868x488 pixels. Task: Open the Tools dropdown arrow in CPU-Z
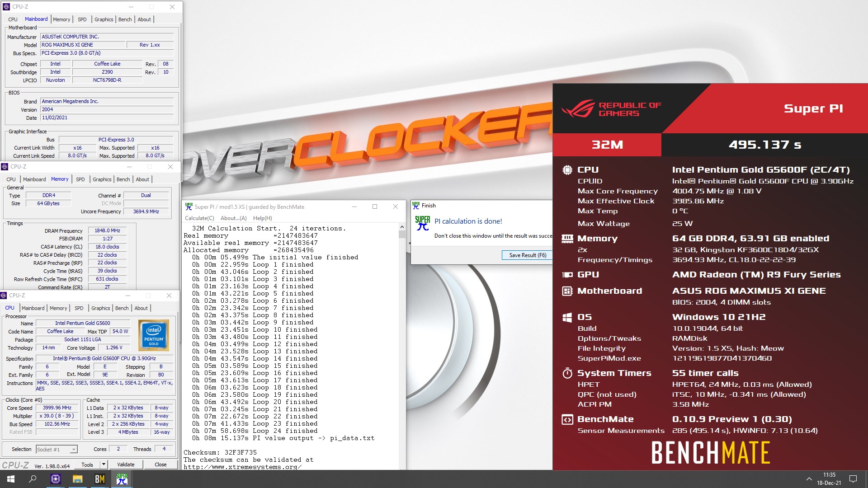coord(104,465)
